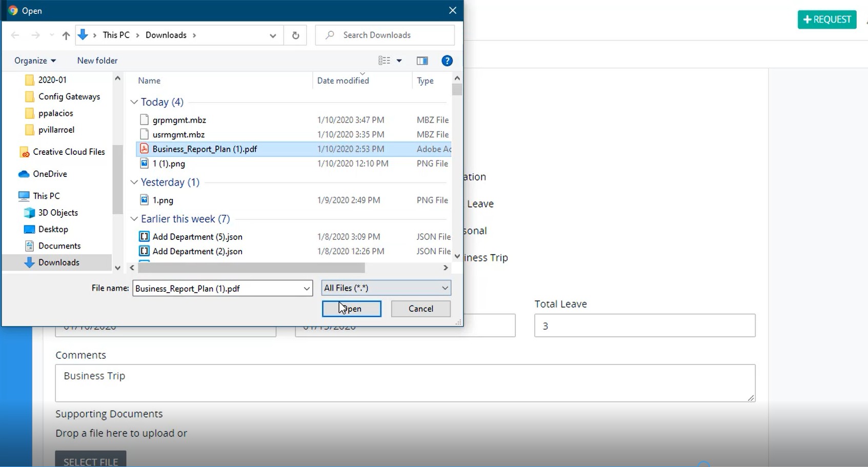The height and width of the screenshot is (467, 868).
Task: Go up to the parent folder
Action: point(66,35)
